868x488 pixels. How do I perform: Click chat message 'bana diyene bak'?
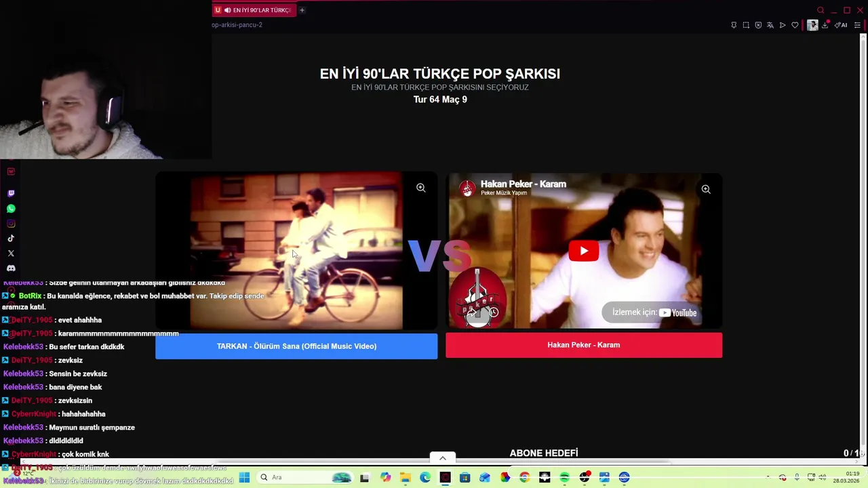tap(75, 388)
